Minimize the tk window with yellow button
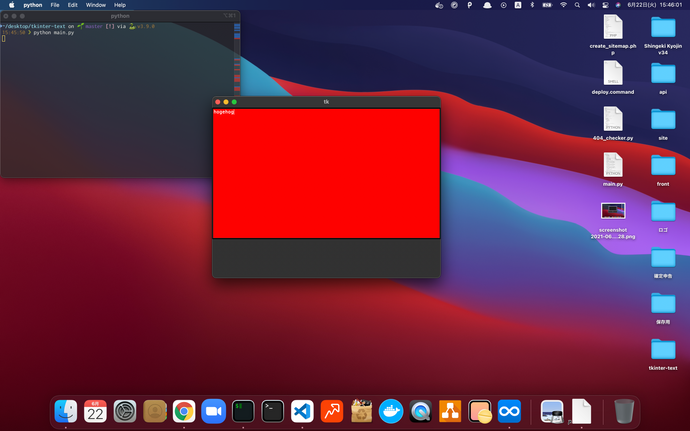The image size is (690, 431). click(226, 102)
